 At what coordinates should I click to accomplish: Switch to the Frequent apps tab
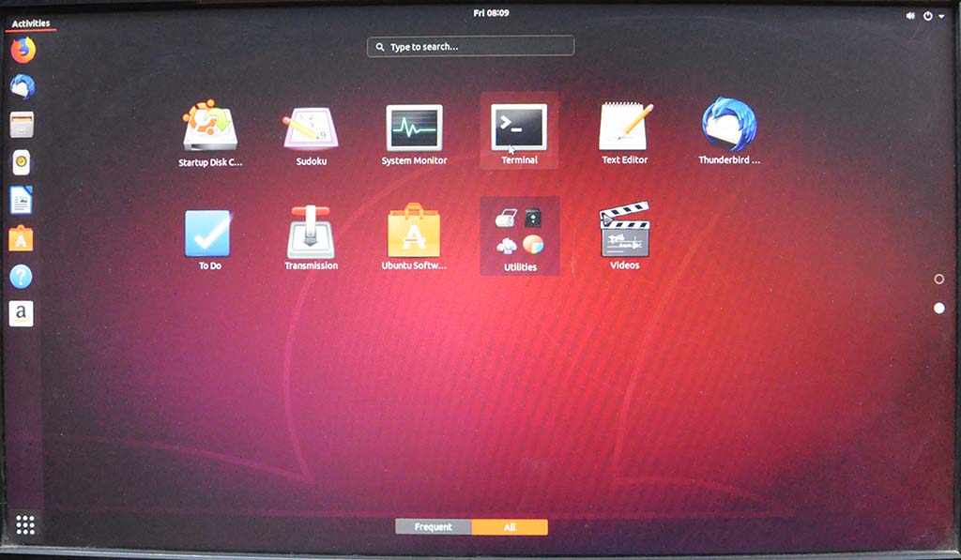pos(434,527)
